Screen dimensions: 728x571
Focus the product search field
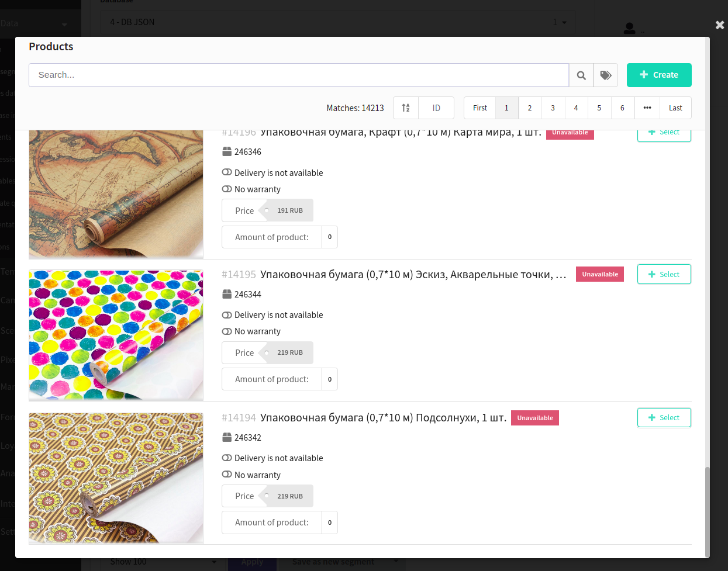pos(299,75)
